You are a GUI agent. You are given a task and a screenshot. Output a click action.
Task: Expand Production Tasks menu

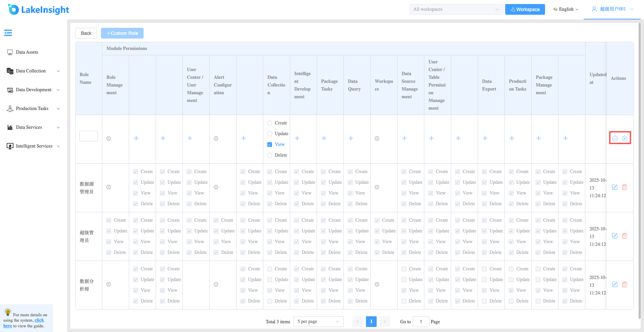34,108
